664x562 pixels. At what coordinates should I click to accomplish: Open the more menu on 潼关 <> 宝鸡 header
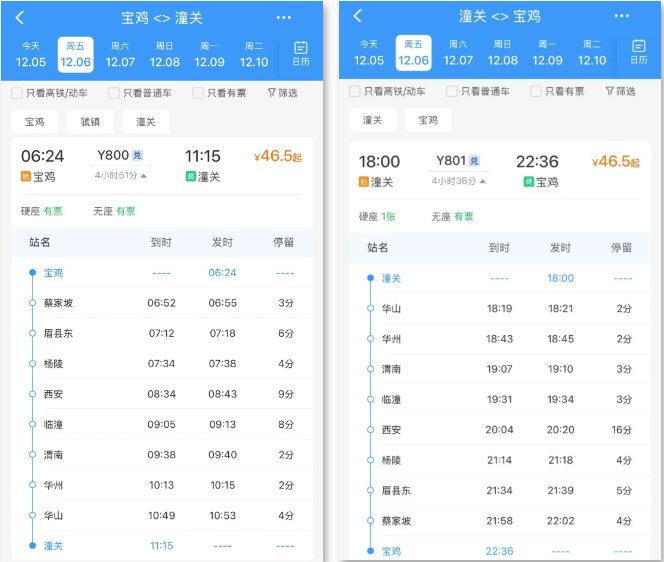pyautogui.click(x=622, y=17)
